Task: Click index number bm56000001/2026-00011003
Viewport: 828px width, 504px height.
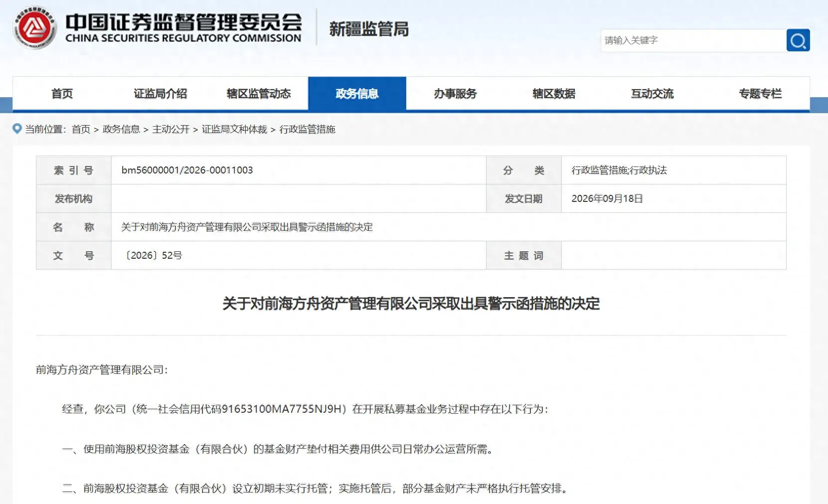Action: [x=187, y=170]
